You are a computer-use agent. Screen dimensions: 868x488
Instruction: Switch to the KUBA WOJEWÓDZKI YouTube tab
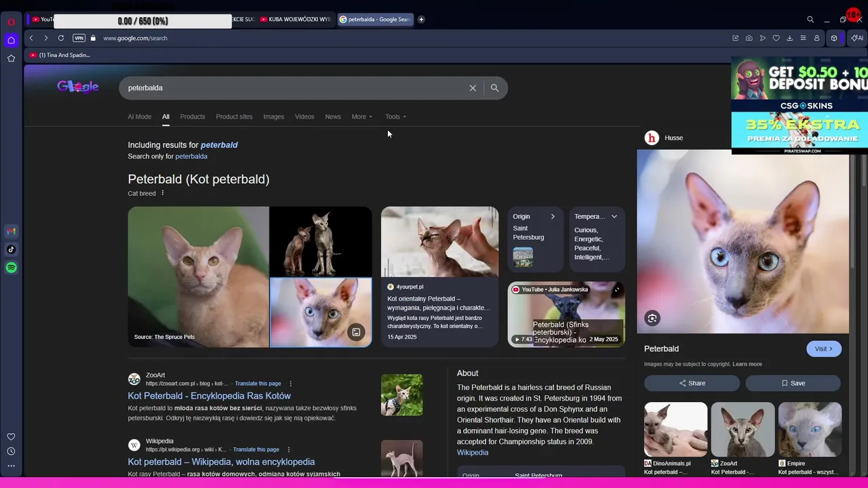coord(296,20)
